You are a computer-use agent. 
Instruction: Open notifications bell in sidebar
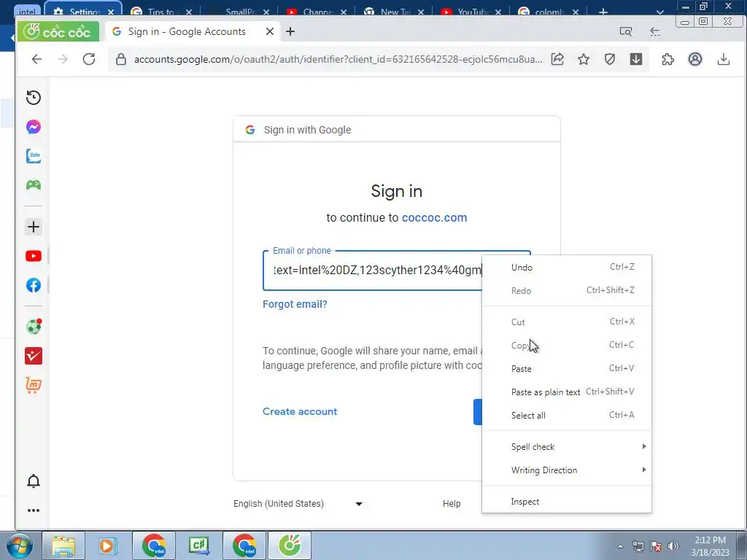pyautogui.click(x=34, y=481)
